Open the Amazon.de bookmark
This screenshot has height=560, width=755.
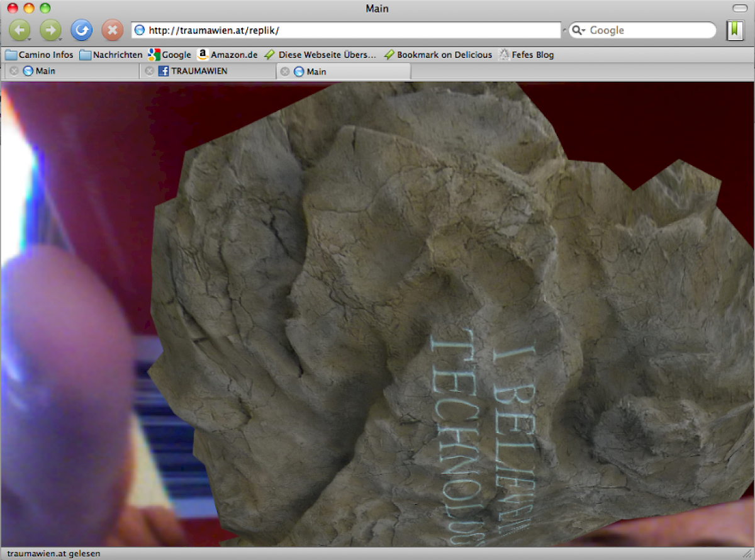click(228, 55)
